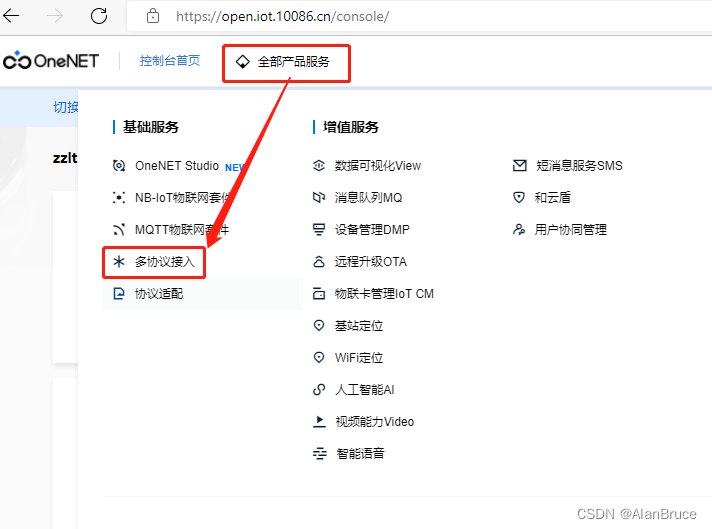Click the padlock site info icon
This screenshot has height=529, width=712.
click(153, 16)
